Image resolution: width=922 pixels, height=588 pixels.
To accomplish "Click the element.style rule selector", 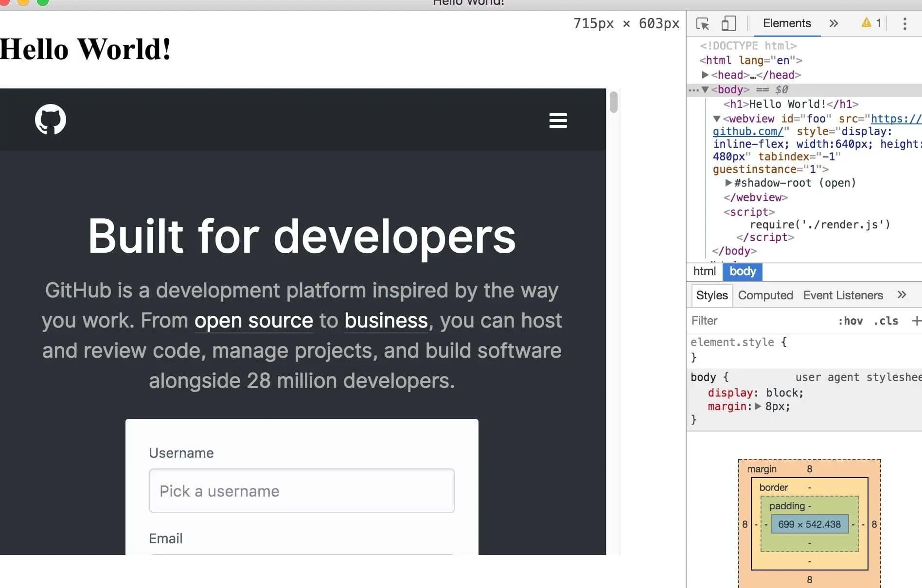I will point(732,342).
